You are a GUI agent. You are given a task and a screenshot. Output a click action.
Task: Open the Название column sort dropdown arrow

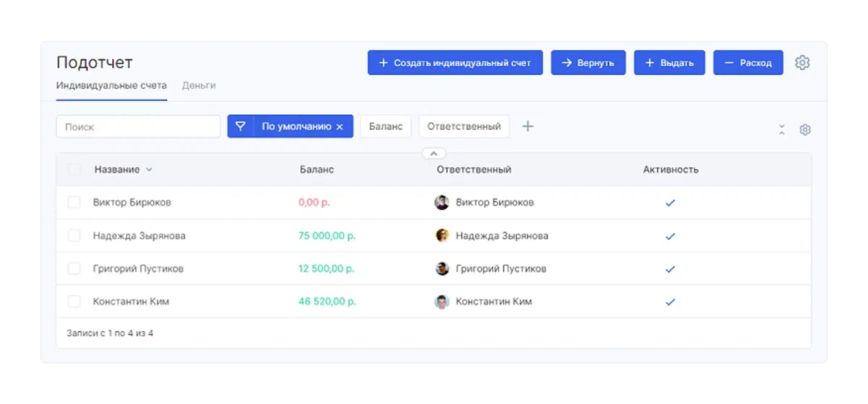(x=149, y=170)
